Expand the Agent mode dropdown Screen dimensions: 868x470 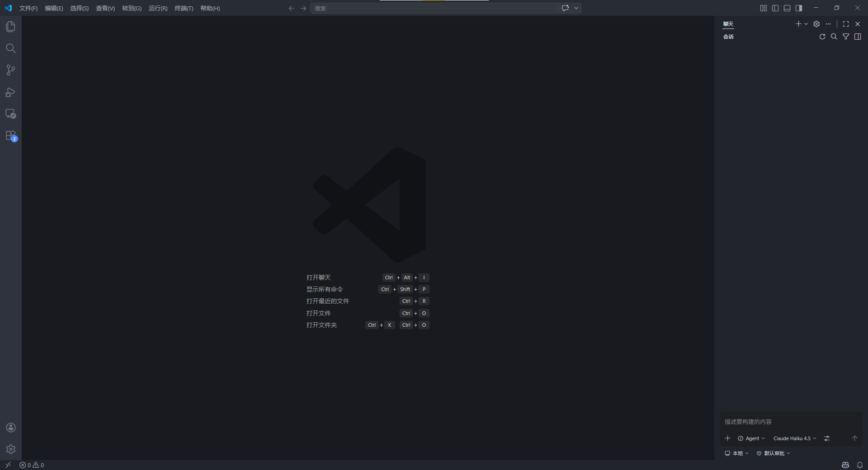click(751, 438)
